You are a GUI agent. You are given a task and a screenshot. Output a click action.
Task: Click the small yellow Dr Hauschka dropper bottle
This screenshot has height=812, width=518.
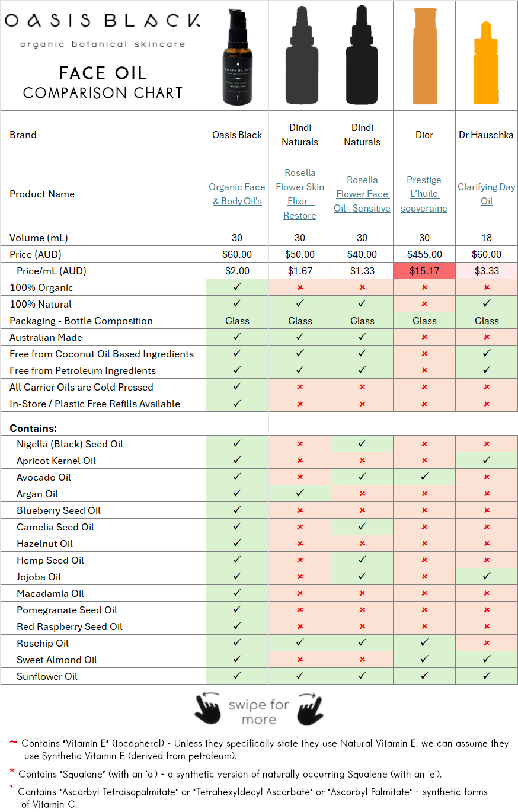point(487,66)
